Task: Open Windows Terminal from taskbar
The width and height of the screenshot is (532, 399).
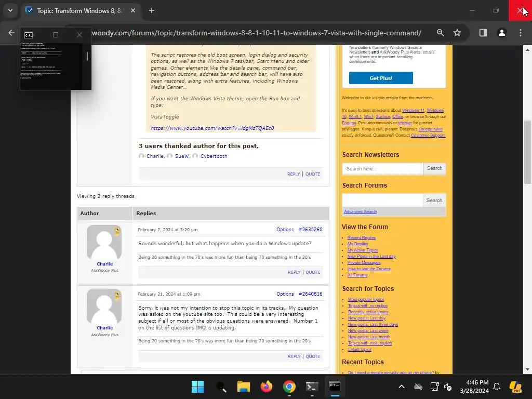Action: click(312, 387)
